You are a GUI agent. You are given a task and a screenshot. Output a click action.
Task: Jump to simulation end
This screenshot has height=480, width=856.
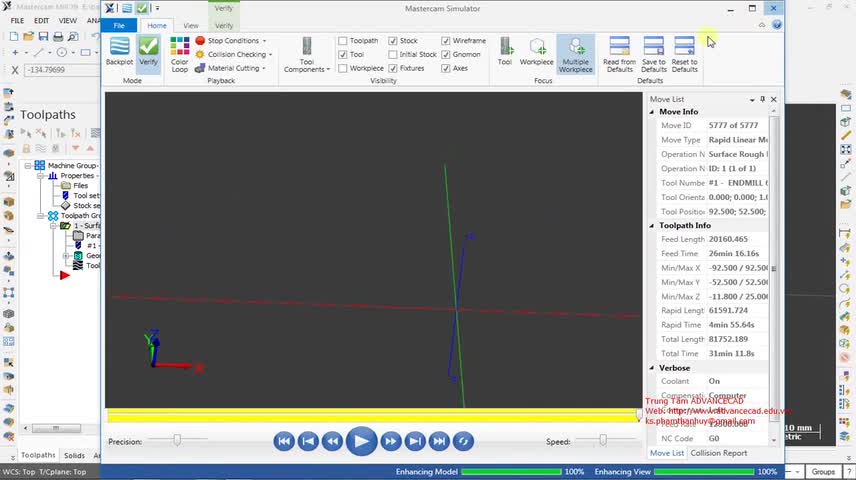pyautogui.click(x=439, y=441)
